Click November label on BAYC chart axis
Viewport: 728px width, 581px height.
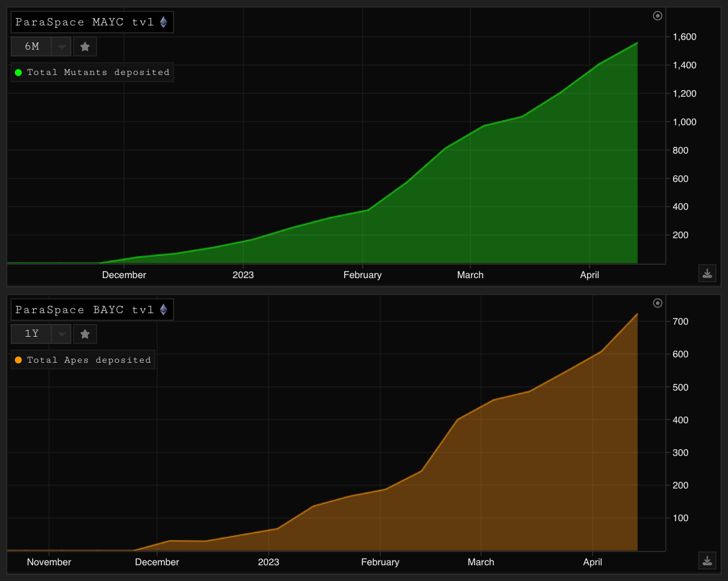[x=49, y=562]
